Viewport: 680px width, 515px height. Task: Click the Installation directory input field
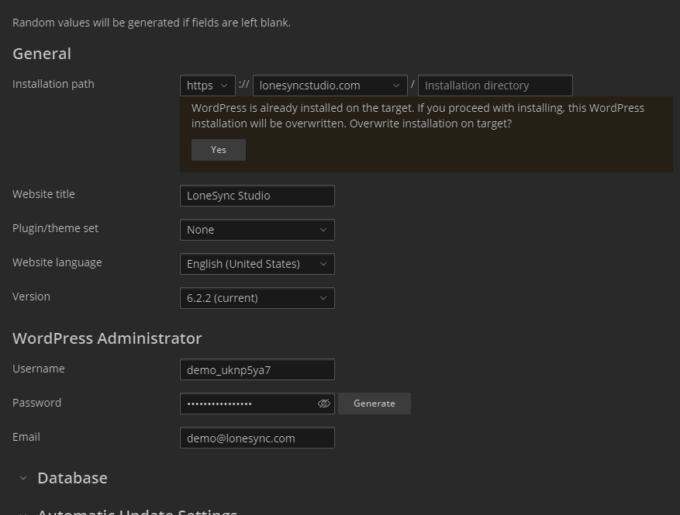pyautogui.click(x=495, y=86)
